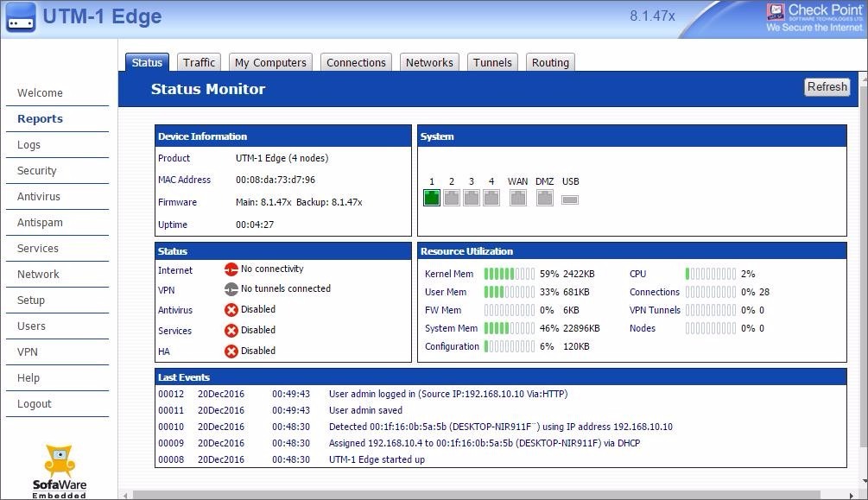Click the Services disabled red X icon
The image size is (868, 500).
click(231, 331)
